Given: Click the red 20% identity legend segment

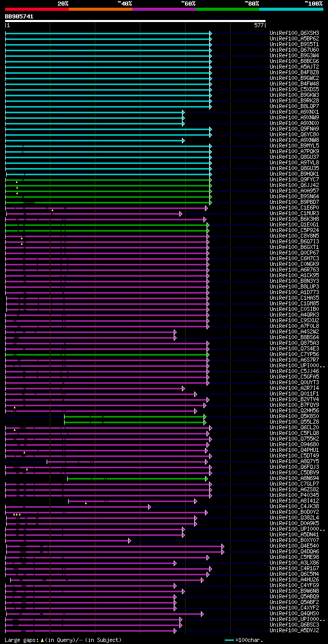Looking at the screenshot, I should click(x=37, y=9).
